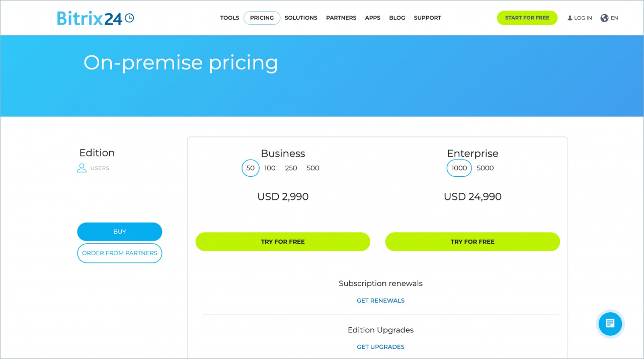Switch Enterprise edition to 5000 users
The height and width of the screenshot is (359, 644).
tap(485, 168)
